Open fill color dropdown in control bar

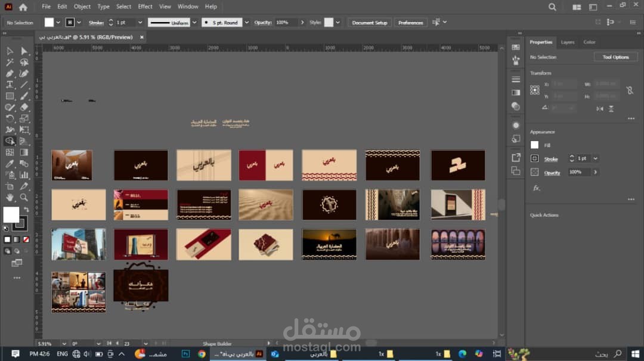(58, 23)
